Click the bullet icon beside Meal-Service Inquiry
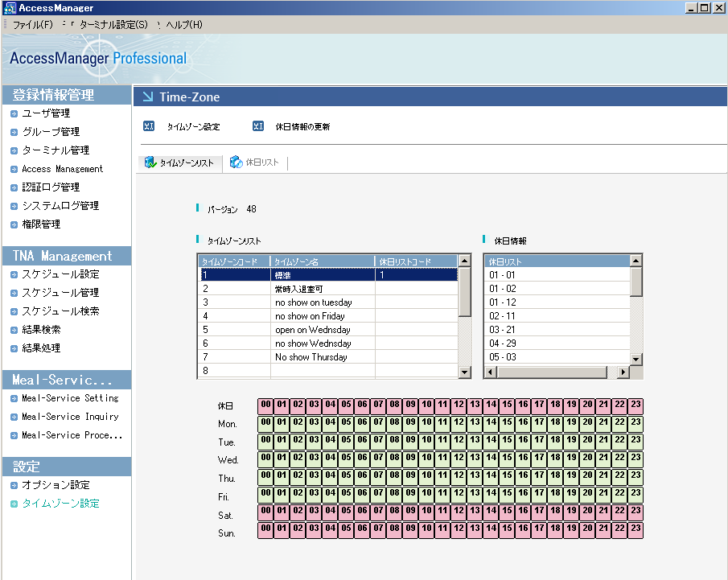Viewport: 728px width, 580px height. [x=14, y=418]
